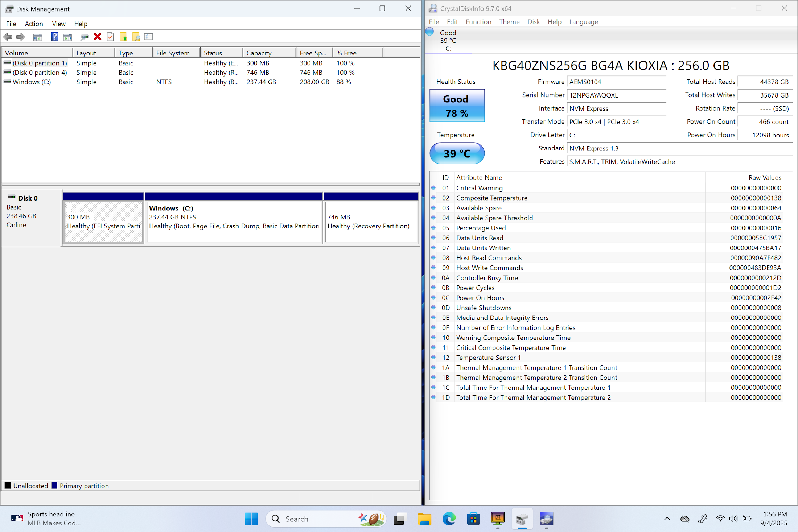
Task: Sort by the Volume column header
Action: [37, 53]
